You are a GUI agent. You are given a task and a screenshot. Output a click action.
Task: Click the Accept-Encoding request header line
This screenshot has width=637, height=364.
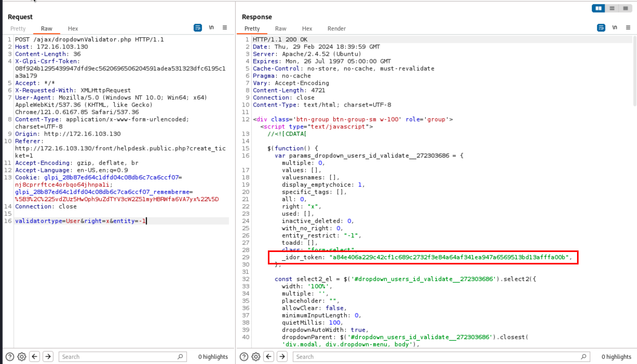[77, 163]
